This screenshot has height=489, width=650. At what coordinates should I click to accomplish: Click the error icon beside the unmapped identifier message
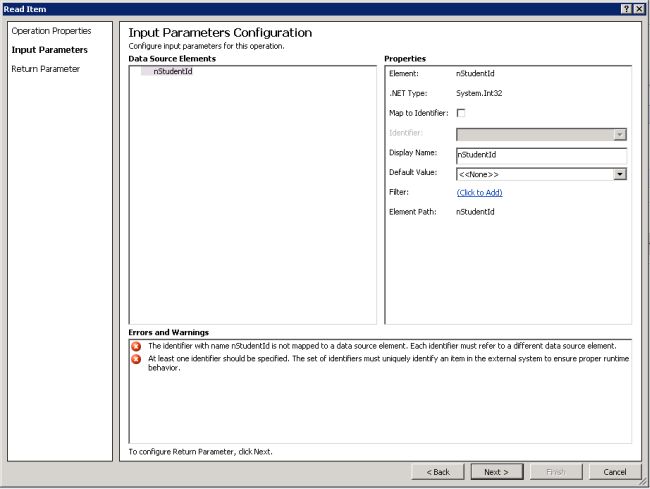pyautogui.click(x=137, y=346)
